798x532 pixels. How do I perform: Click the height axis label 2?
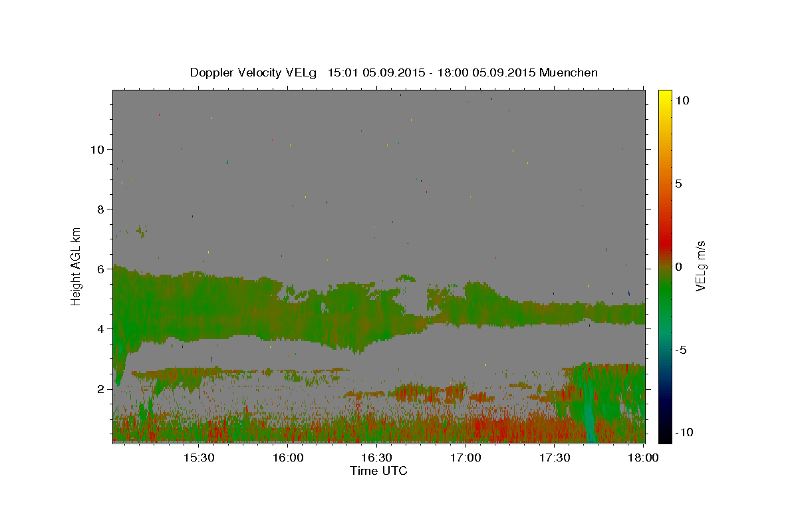click(101, 388)
